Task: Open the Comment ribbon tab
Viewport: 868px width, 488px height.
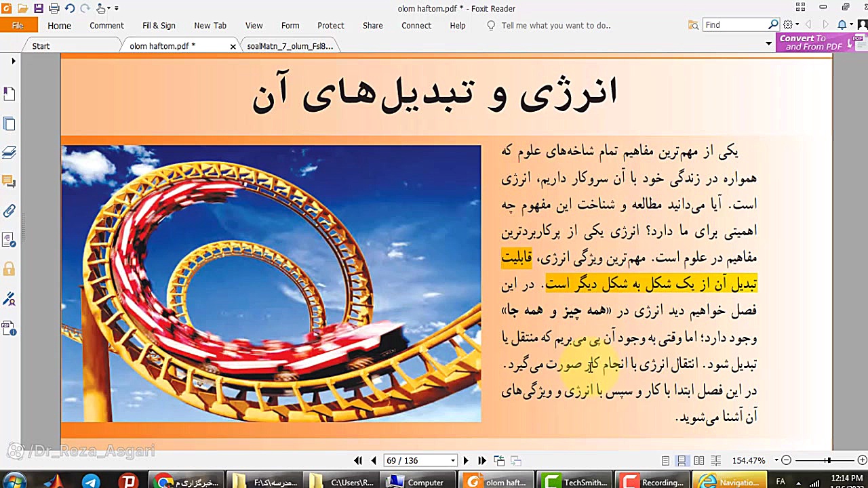Action: tap(106, 25)
